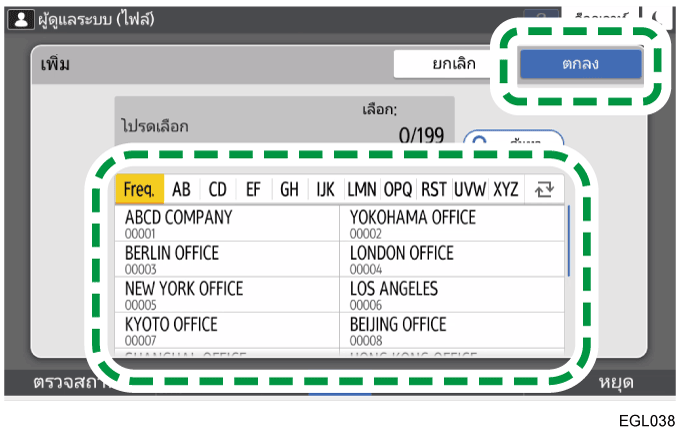Click the user icon beside the administrator label
Viewport: 679px width, 431px height.
(x=18, y=19)
